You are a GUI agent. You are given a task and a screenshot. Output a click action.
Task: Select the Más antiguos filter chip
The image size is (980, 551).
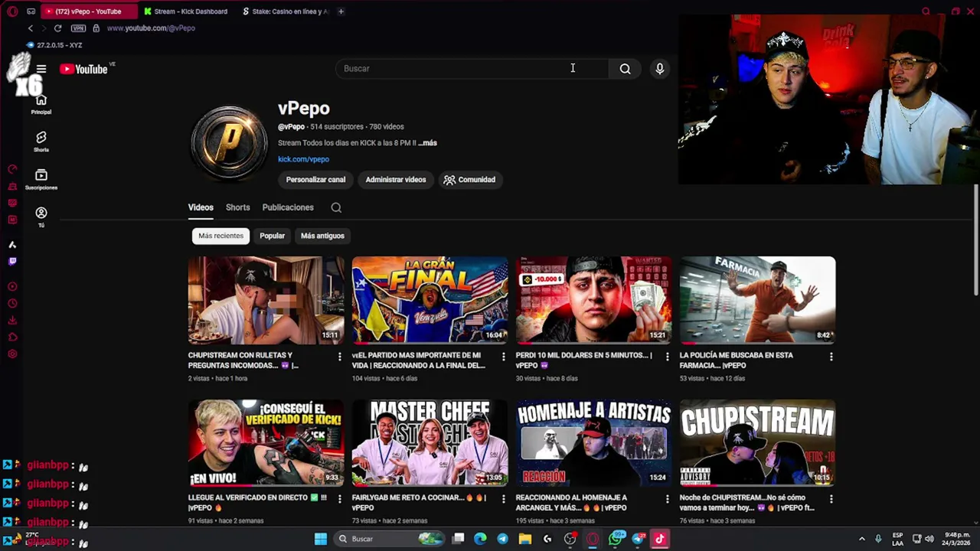pos(322,236)
